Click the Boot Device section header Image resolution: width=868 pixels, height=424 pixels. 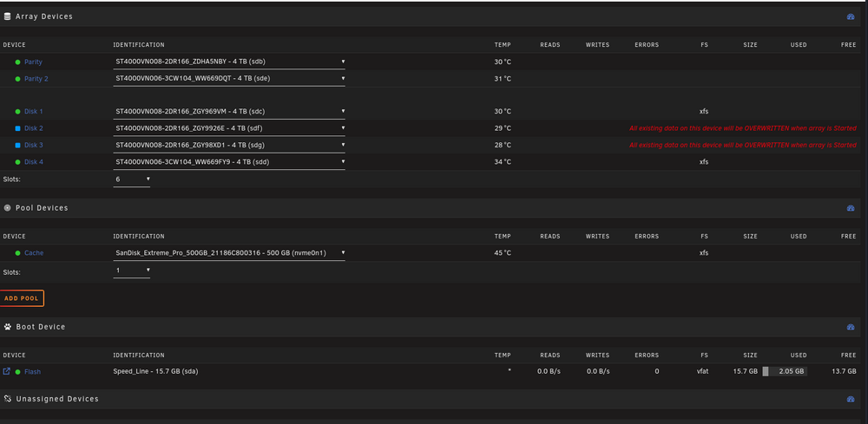431,327
